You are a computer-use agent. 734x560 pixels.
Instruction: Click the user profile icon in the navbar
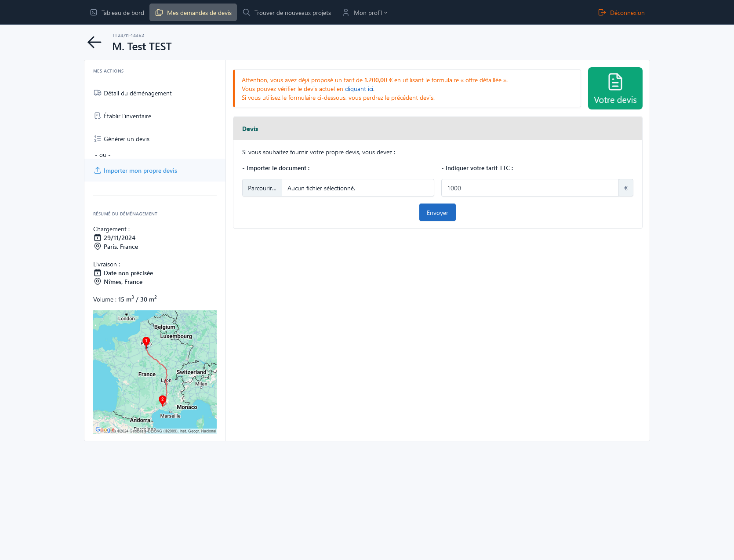[x=345, y=12]
